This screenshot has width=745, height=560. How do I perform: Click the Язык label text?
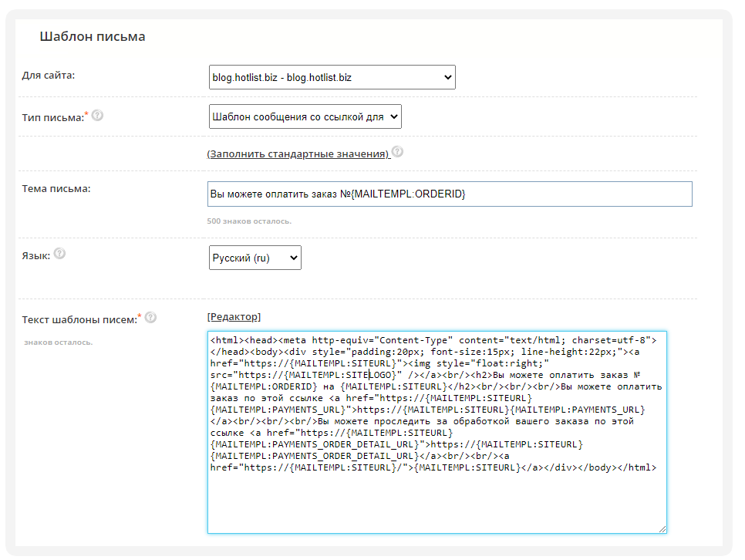[x=35, y=255]
